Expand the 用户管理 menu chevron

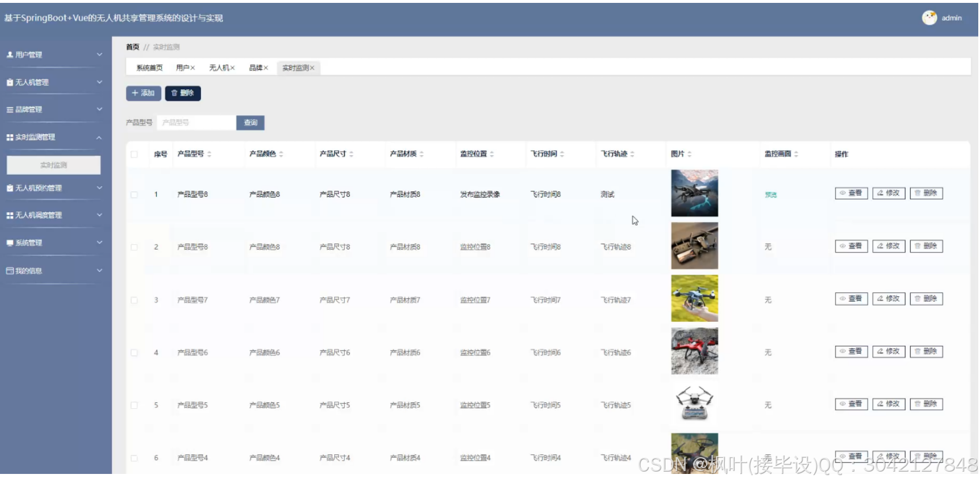point(99,55)
